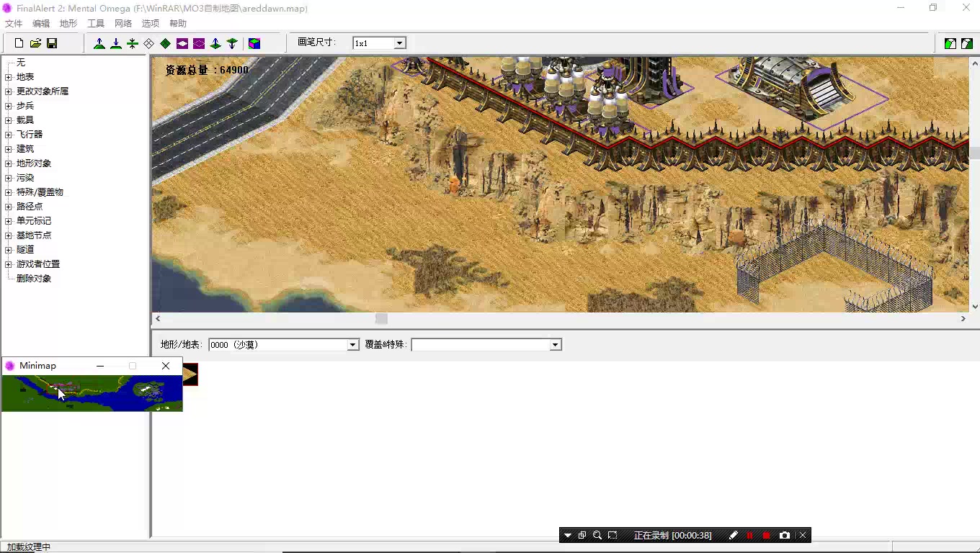The height and width of the screenshot is (553, 980).
Task: Select the purple hide single field tool
Action: click(x=182, y=43)
